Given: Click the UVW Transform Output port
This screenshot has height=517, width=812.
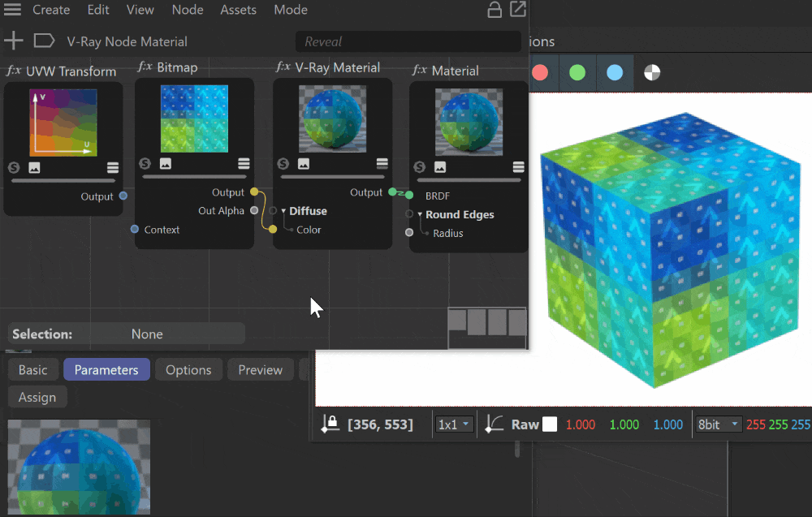Looking at the screenshot, I should click(123, 196).
